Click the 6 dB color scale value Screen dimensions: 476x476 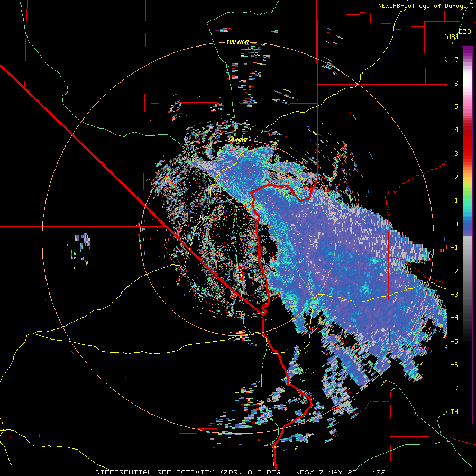[456, 83]
